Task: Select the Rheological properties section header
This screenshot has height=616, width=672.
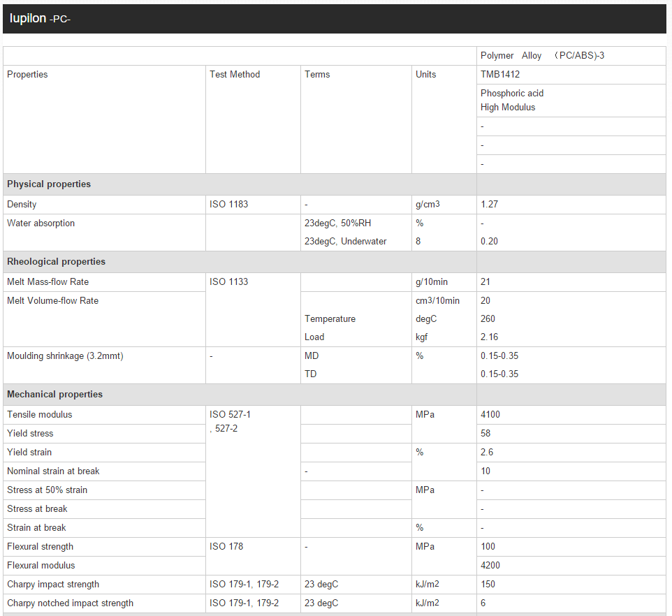Action: 56,262
